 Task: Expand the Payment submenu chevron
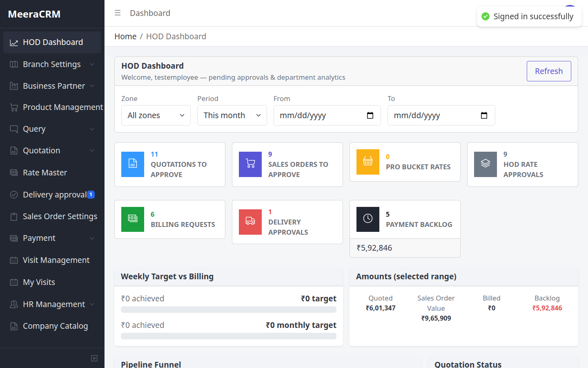(92, 238)
